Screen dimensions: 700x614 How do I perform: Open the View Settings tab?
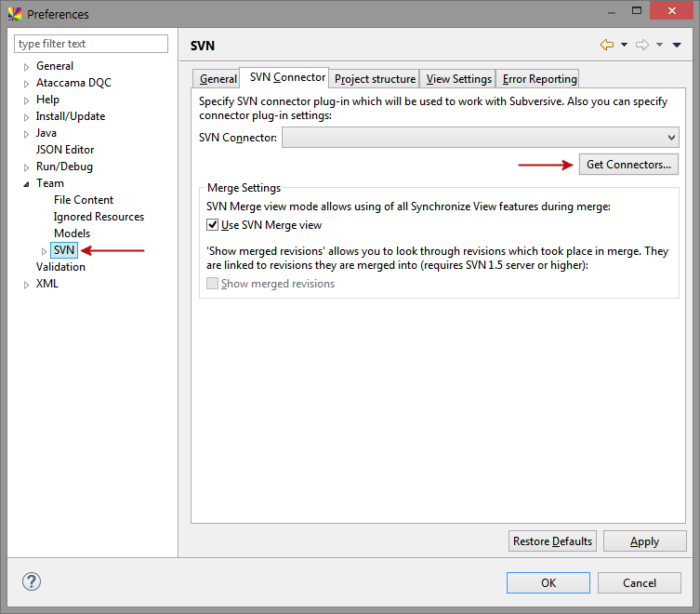(458, 79)
